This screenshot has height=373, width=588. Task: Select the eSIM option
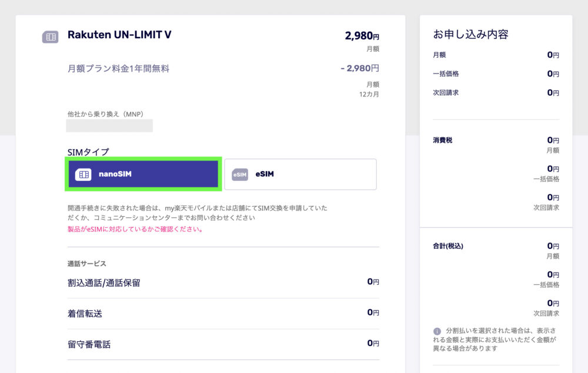coord(300,174)
